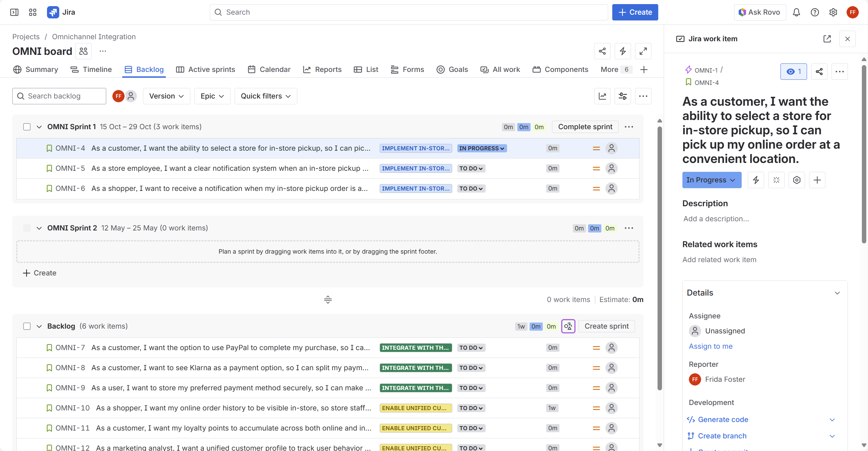This screenshot has width=868, height=451.
Task: Check the Backlog section checkbox
Action: coord(27,326)
